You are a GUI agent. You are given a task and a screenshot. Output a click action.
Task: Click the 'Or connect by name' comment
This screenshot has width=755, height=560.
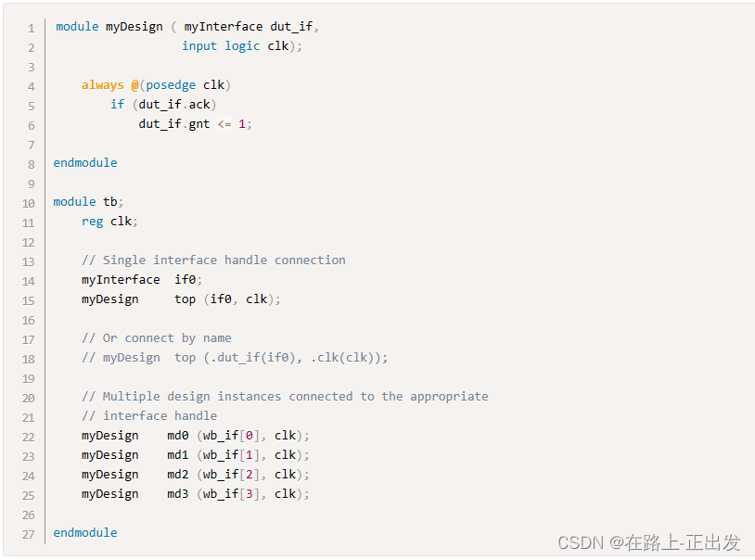point(167,338)
